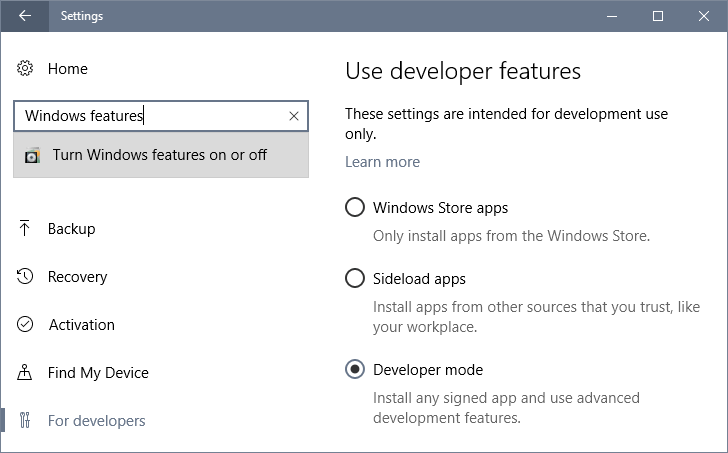Viewport: 728px width, 453px height.
Task: Select the Developer mode radio button
Action: coord(355,369)
